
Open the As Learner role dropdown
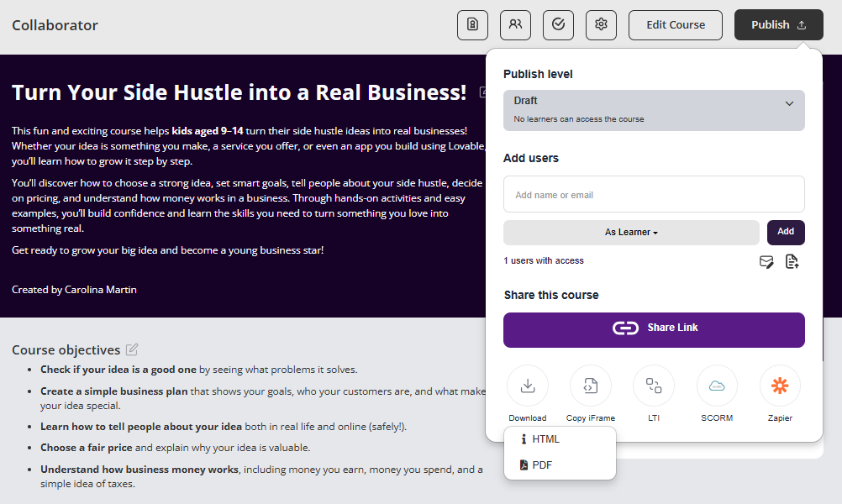coord(631,232)
